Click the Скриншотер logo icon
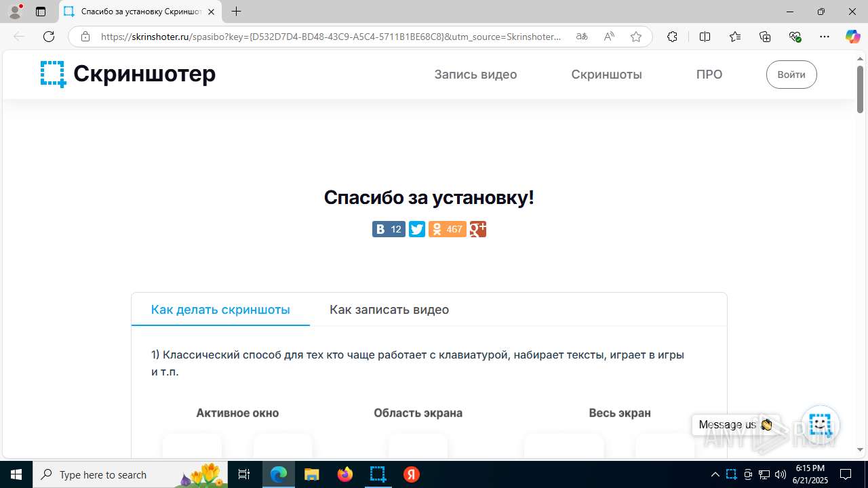The image size is (868, 488). click(53, 74)
